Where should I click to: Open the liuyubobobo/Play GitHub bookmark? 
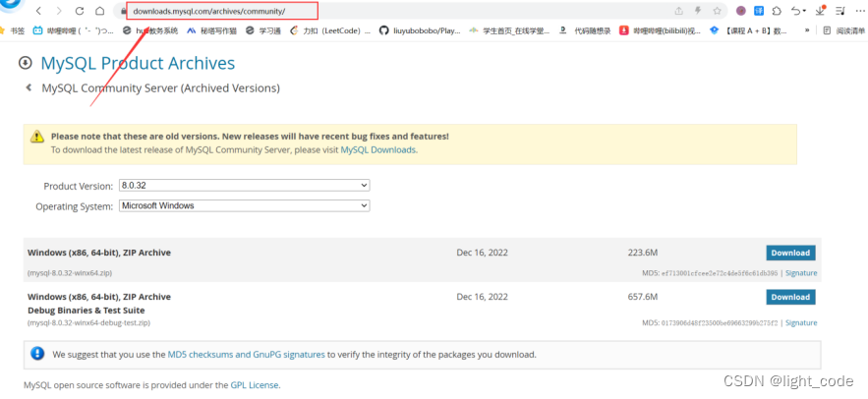point(420,31)
